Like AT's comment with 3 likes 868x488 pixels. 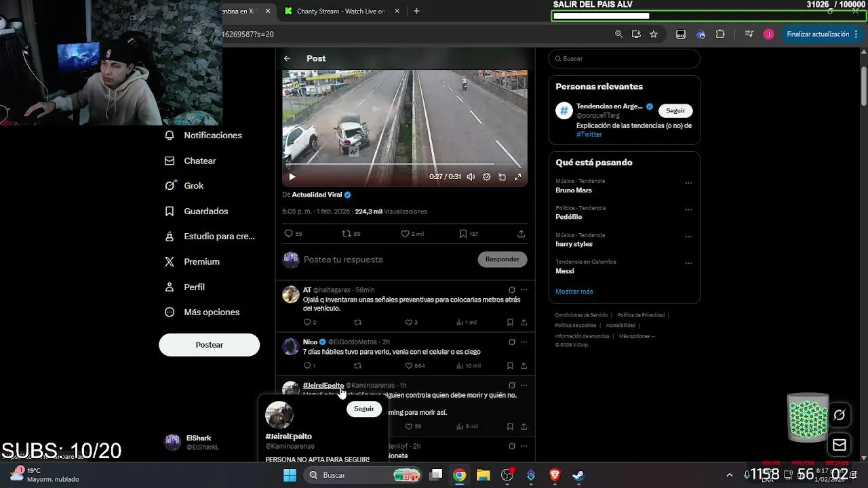(411, 323)
